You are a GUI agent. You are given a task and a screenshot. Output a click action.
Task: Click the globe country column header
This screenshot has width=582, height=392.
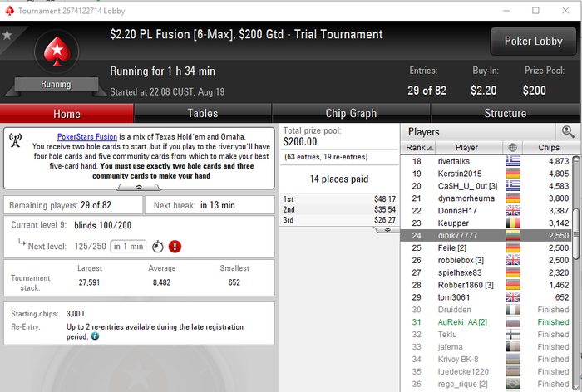pos(512,148)
